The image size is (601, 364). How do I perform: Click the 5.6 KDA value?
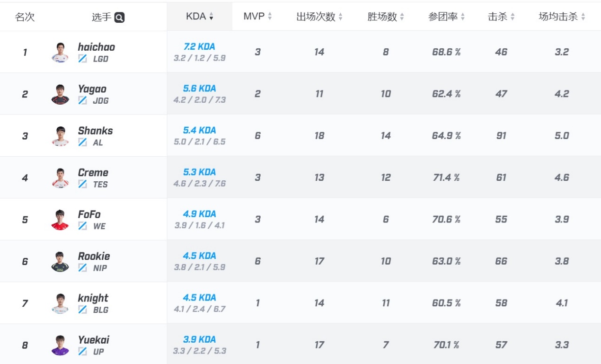tap(199, 88)
